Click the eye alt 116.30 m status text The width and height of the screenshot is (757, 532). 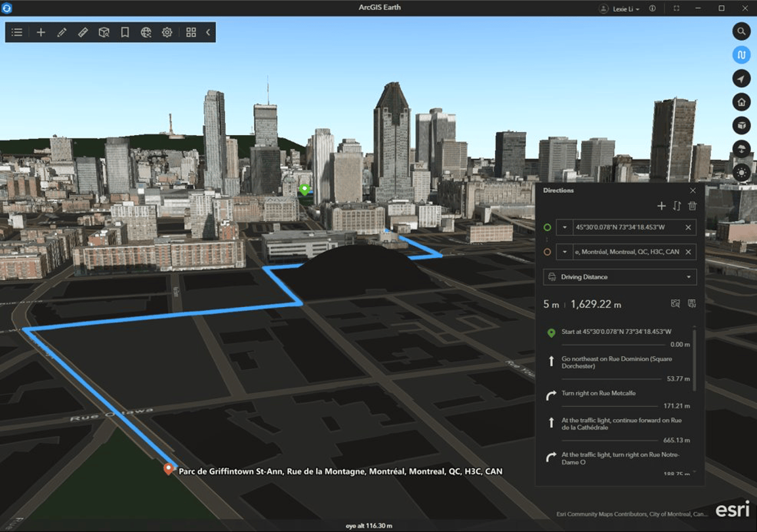[369, 525]
